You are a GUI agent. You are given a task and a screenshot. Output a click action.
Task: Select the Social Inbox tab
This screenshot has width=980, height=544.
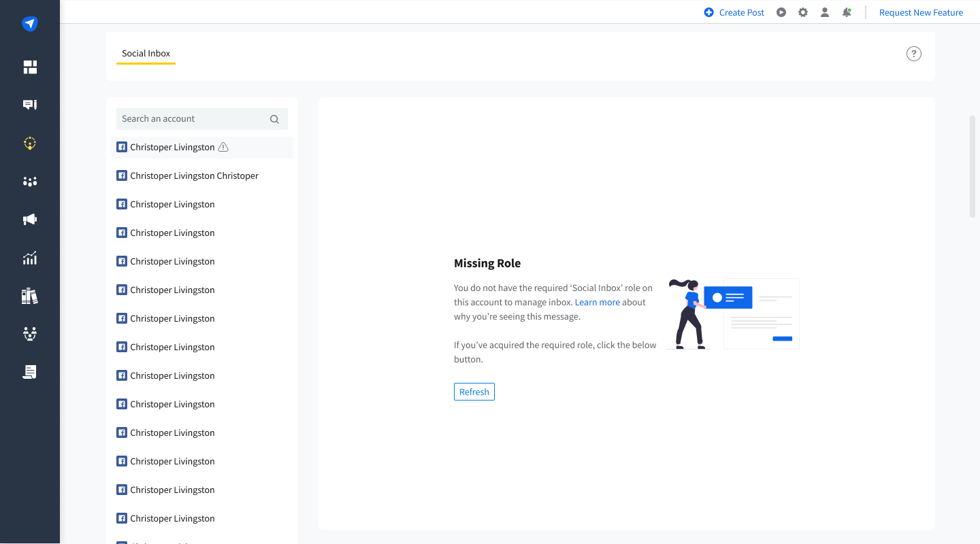click(146, 53)
